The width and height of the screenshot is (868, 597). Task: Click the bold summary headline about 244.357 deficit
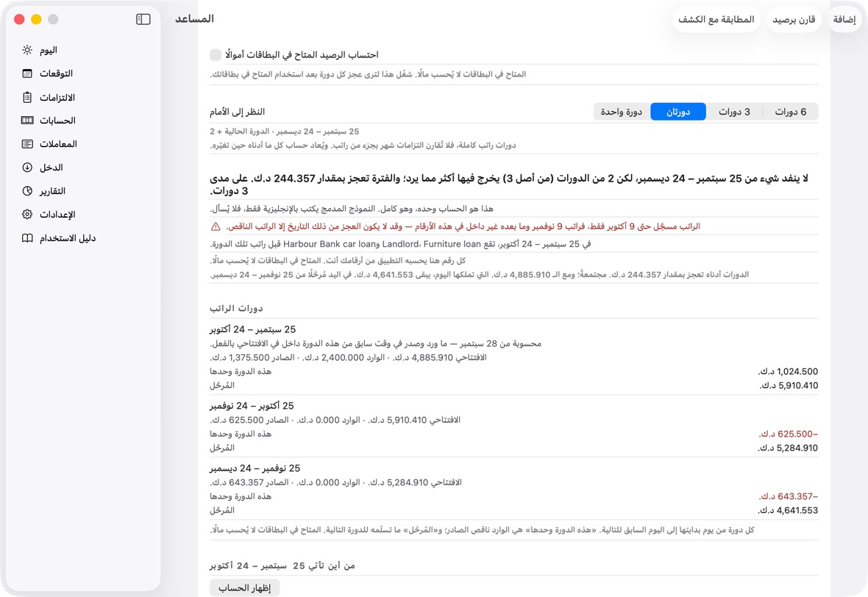(x=509, y=185)
